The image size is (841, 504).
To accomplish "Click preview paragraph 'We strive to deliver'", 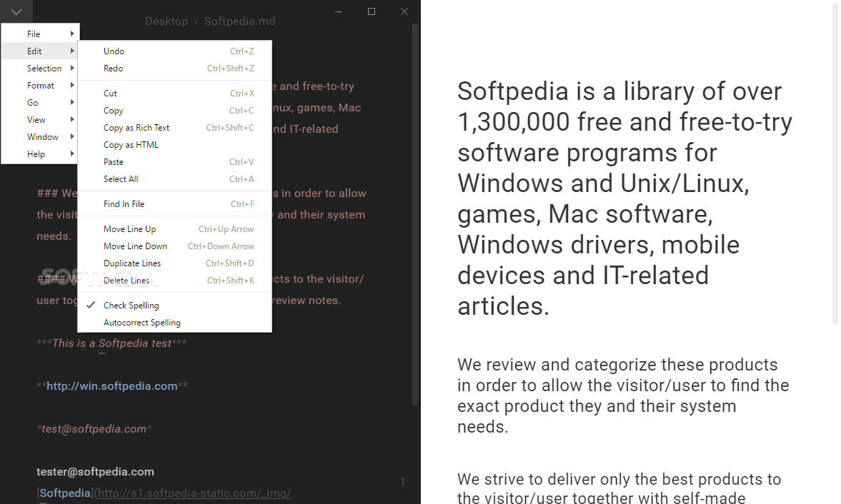I will pyautogui.click(x=619, y=488).
